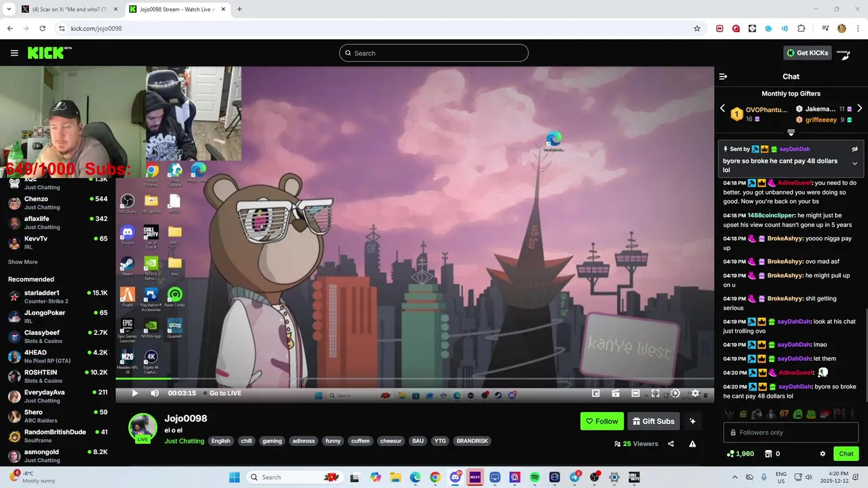The height and width of the screenshot is (488, 868).
Task: Click the Get KICKs button
Action: [x=807, y=53]
